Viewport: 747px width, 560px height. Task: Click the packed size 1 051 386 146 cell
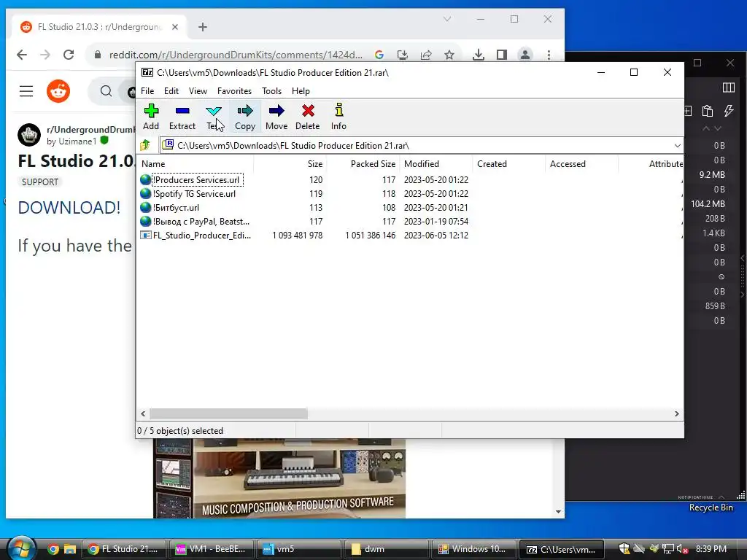[370, 236]
